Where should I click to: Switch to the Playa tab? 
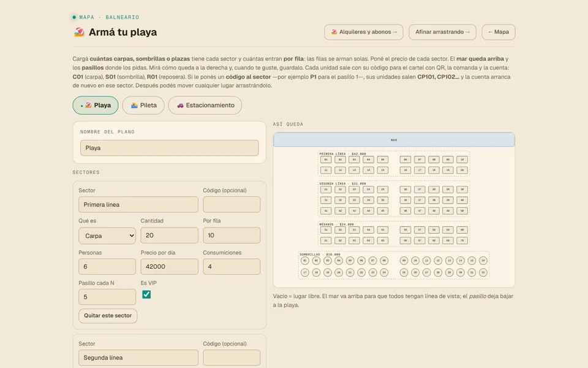pos(96,105)
